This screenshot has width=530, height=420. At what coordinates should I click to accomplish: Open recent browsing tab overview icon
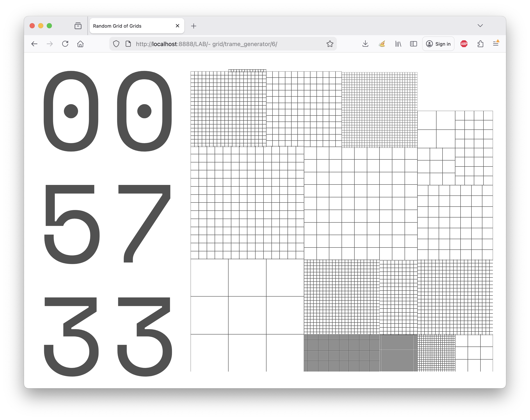click(x=78, y=26)
